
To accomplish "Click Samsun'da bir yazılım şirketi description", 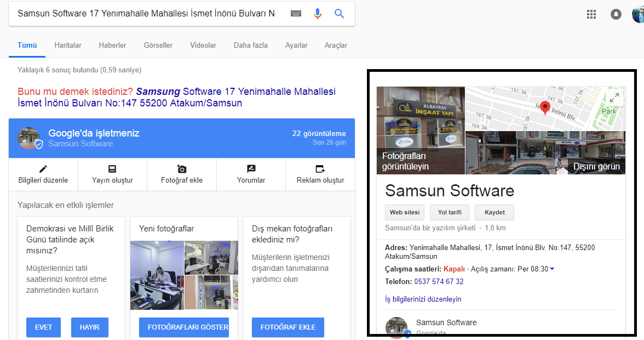I will point(430,228).
